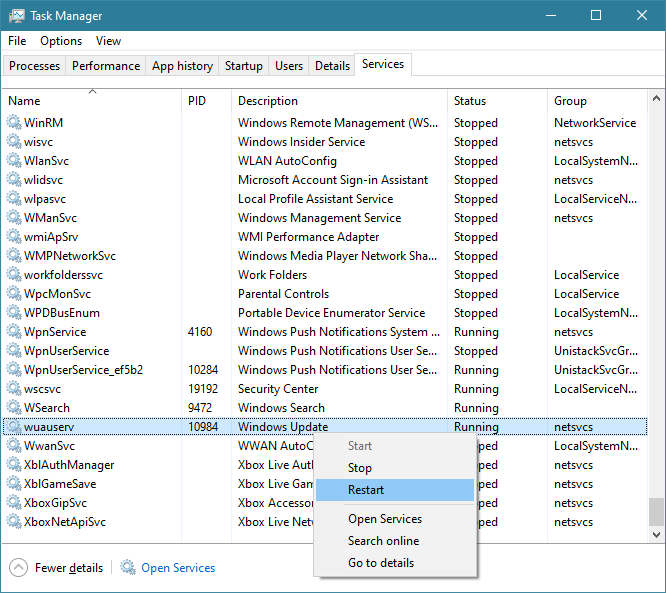Choose Search online in context menu
Viewport: 666px width, 593px height.
[x=395, y=541]
